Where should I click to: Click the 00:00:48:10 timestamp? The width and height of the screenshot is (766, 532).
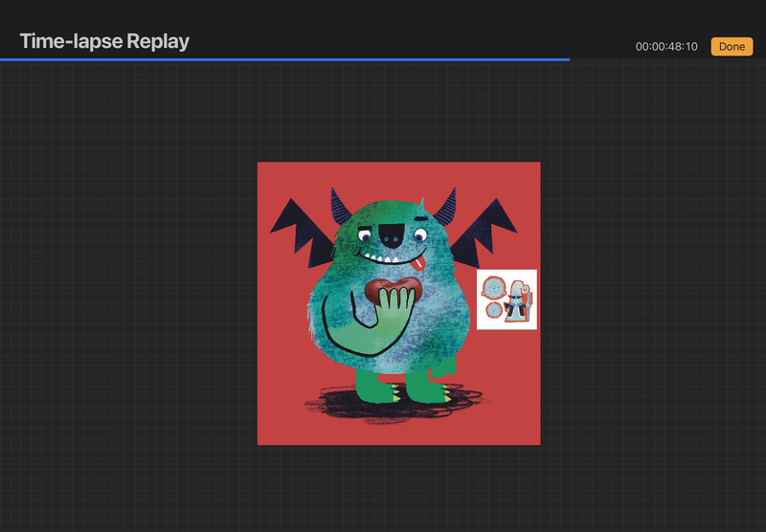coord(667,47)
